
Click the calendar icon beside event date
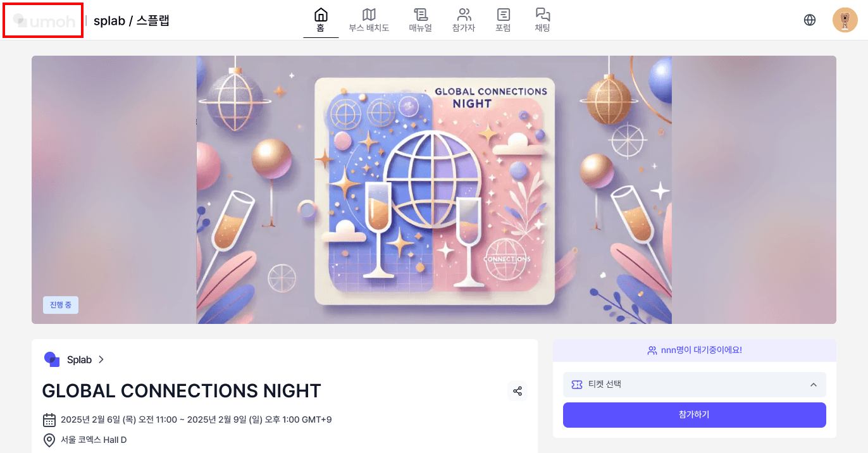[49, 420]
